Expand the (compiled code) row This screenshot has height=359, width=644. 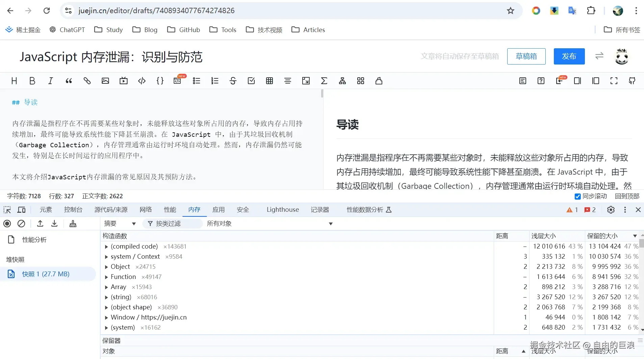coord(106,247)
